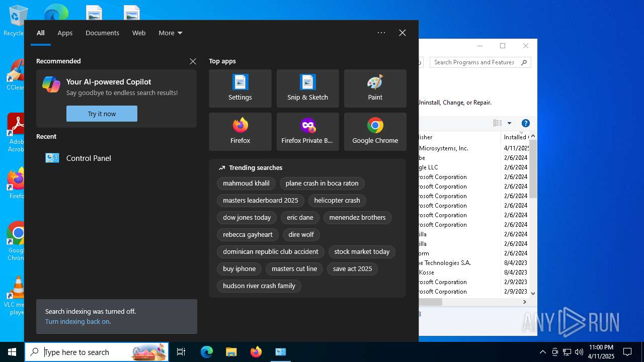Search 'plane crash in boca raton'
Viewport: 644px width, 362px height.
[x=322, y=184]
